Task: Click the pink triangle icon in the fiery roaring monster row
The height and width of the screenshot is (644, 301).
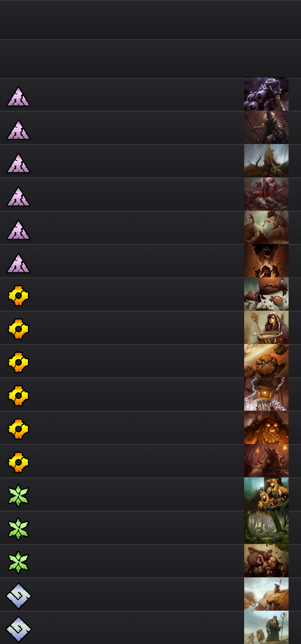Action: pyautogui.click(x=18, y=263)
